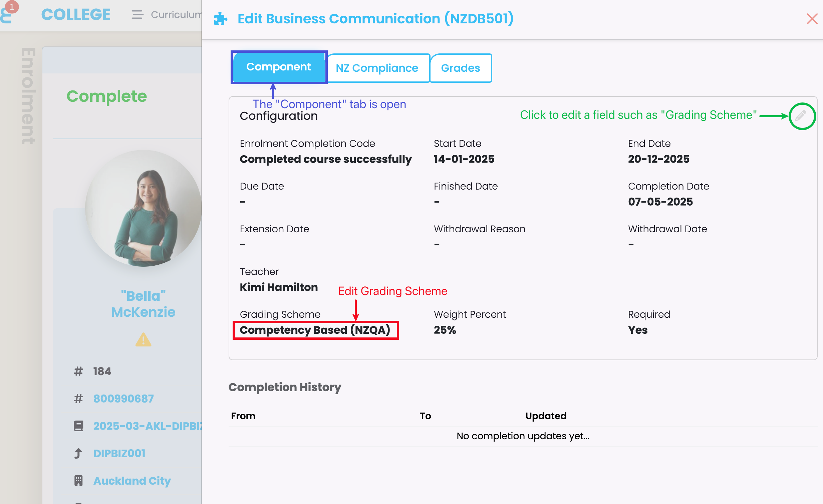
Task: Open the DIPBIZ001 programme link
Action: click(119, 453)
